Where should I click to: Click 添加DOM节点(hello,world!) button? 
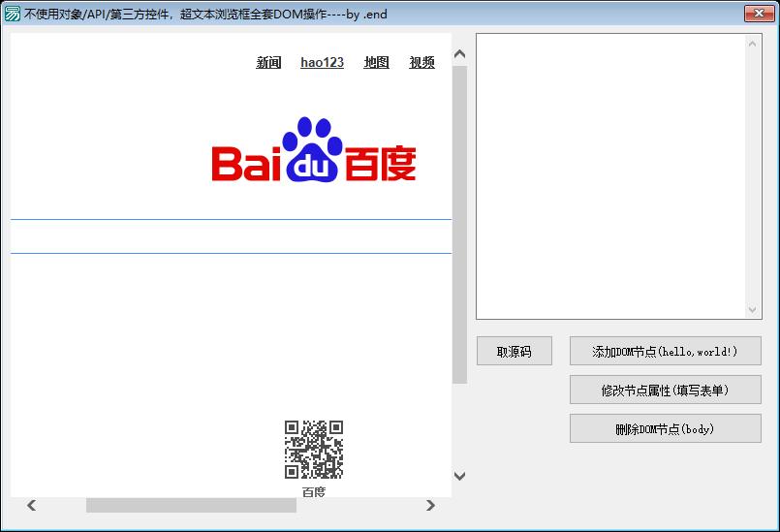(665, 351)
